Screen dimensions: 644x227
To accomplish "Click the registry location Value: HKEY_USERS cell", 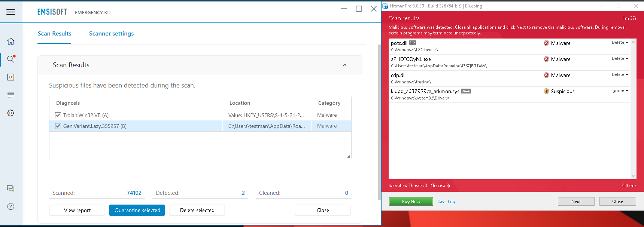I will click(266, 115).
